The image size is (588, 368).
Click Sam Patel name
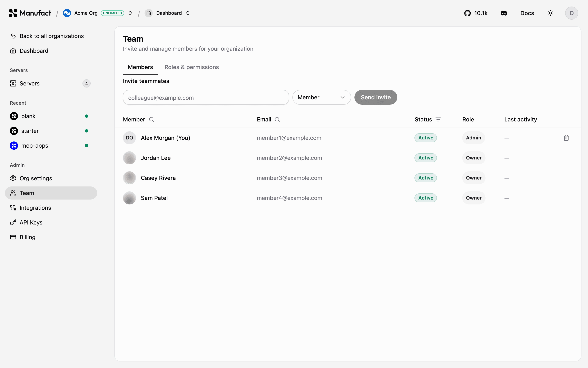(x=154, y=198)
